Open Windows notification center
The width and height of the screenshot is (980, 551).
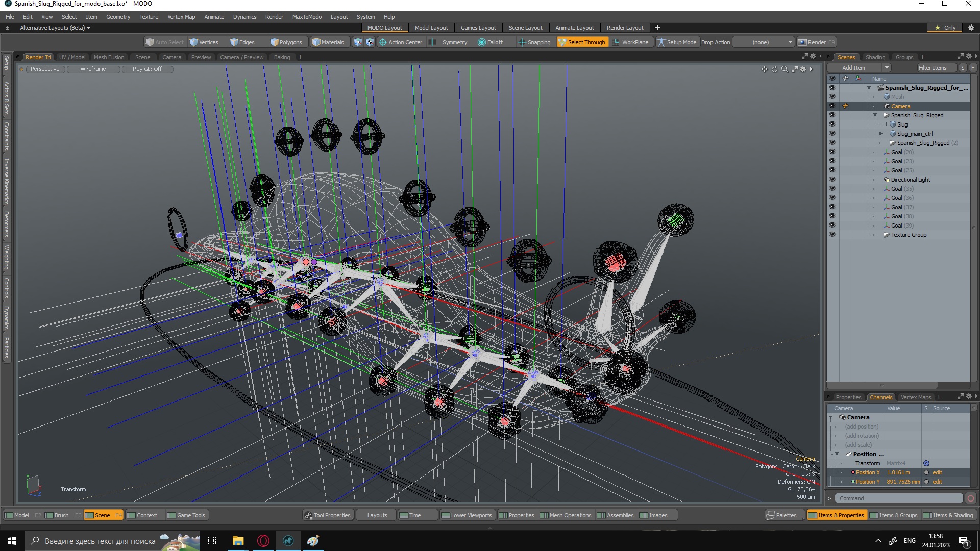pos(964,541)
